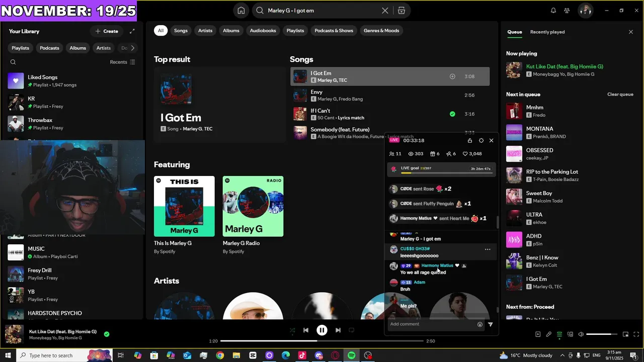Switch to the Recently played tab
The image size is (644, 362).
[x=547, y=32]
